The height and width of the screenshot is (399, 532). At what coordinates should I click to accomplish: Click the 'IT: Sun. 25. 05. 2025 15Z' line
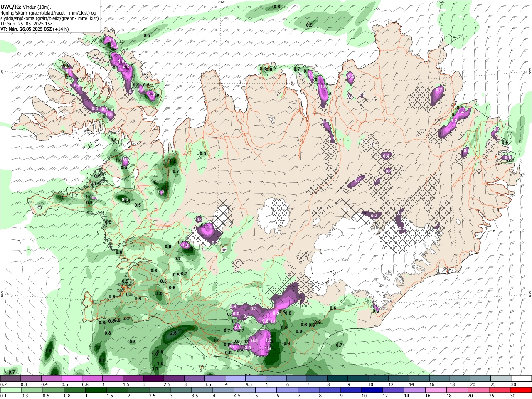(27, 24)
